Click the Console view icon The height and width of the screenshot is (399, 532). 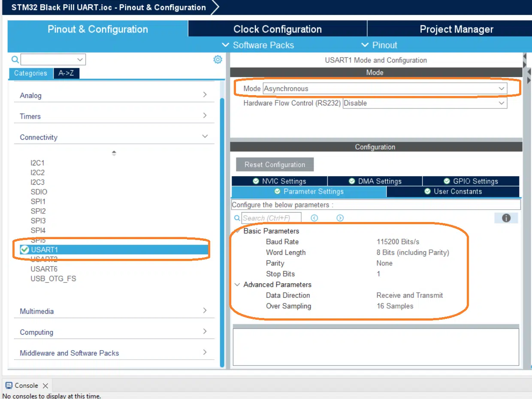coord(9,385)
